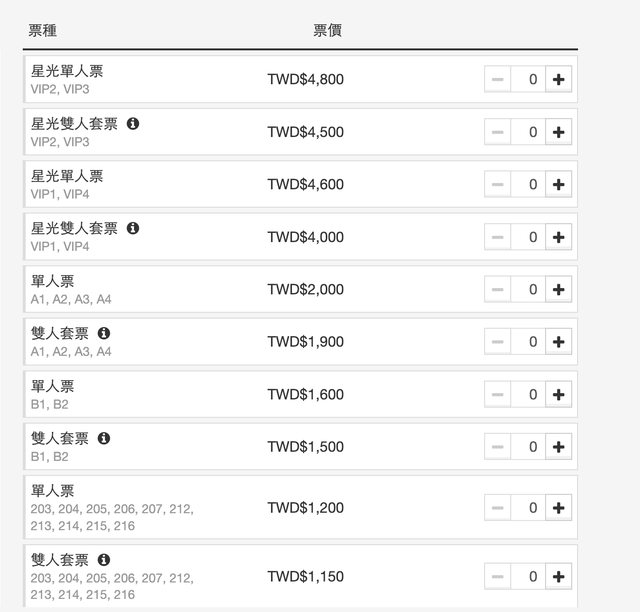Click quantity field for TWD$4,500 星光雙人套票
This screenshot has height=612, width=640.
[528, 132]
